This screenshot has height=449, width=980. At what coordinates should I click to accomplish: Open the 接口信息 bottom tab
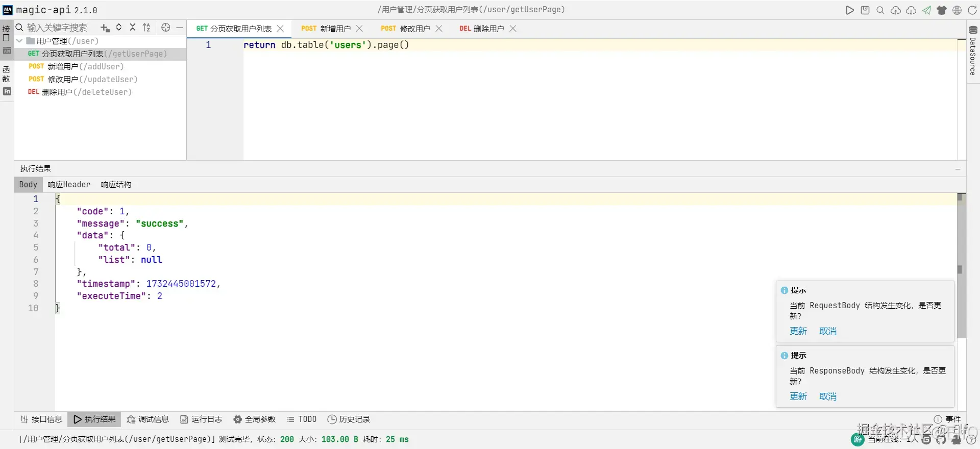click(41, 419)
